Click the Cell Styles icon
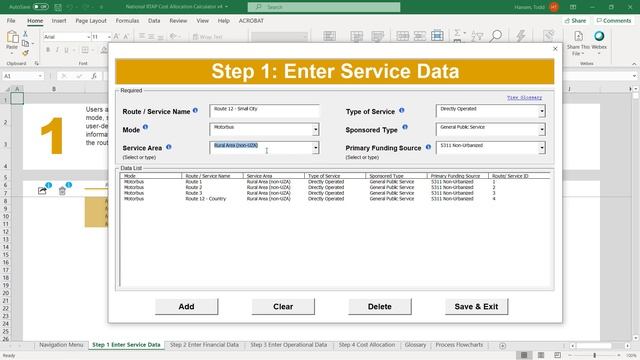Image resolution: width=640 pixels, height=360 pixels. tap(378, 36)
